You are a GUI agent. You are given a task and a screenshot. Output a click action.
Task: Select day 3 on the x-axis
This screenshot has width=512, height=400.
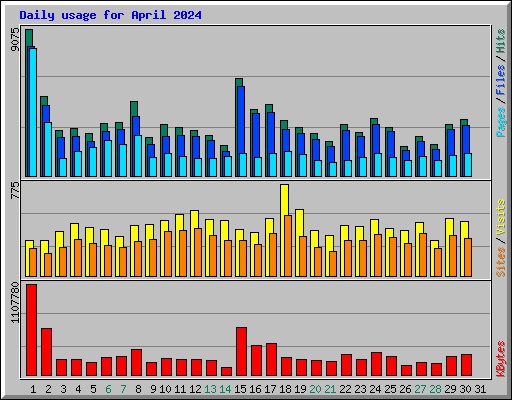63,389
